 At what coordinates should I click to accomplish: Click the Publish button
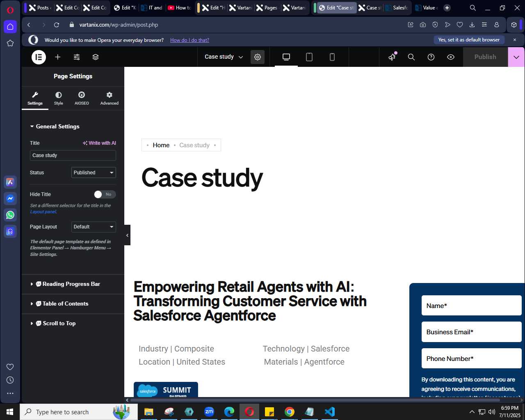tap(485, 57)
